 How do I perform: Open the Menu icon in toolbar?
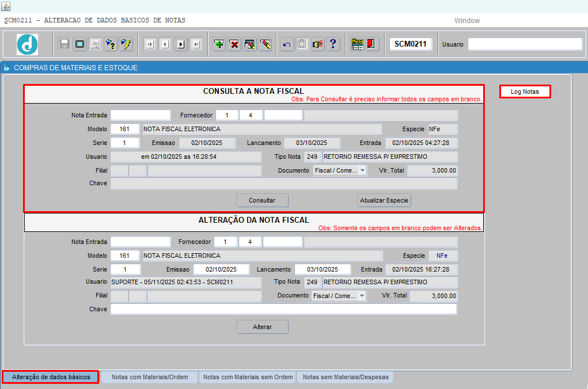(x=357, y=44)
